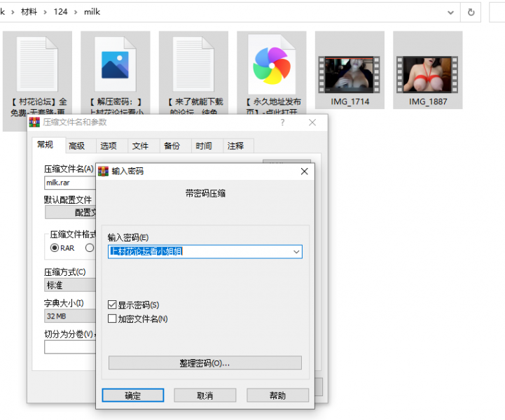This screenshot has width=505, height=420.
Task: Enable the 加密文件名(N) checkbox
Action: (x=112, y=318)
